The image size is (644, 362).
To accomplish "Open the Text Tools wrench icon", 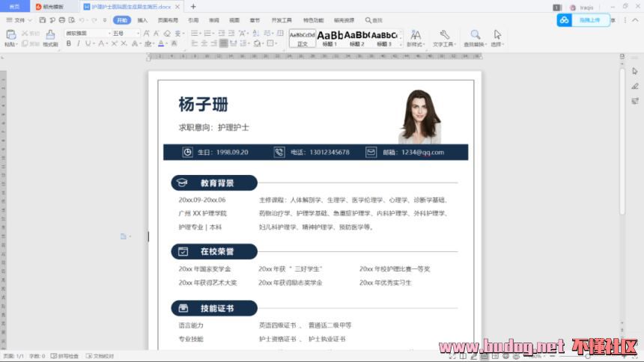I will point(444,34).
